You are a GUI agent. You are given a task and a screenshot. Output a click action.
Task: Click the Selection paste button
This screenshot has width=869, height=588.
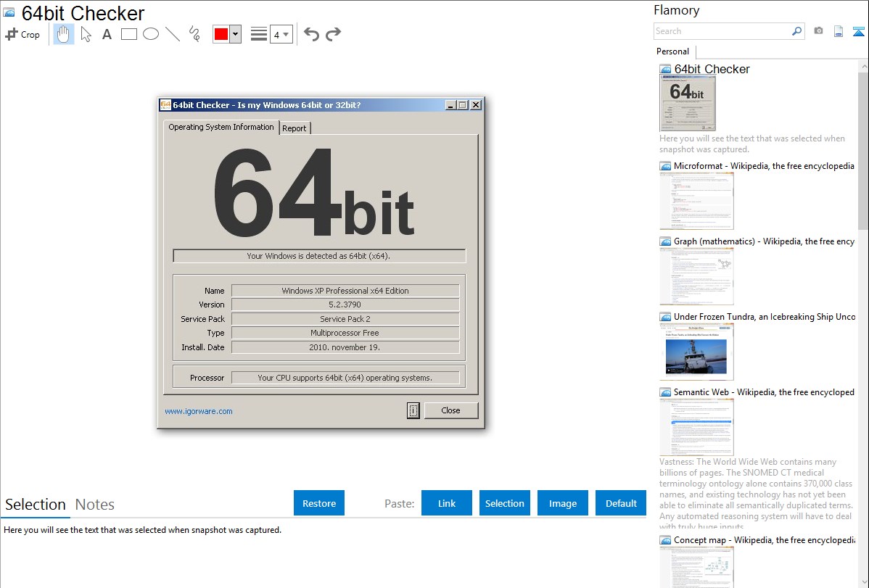tap(504, 503)
